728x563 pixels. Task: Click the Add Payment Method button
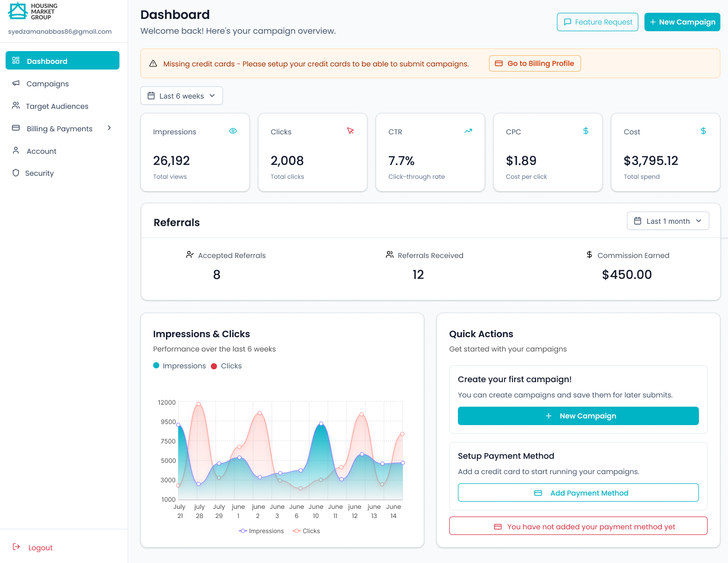click(578, 493)
